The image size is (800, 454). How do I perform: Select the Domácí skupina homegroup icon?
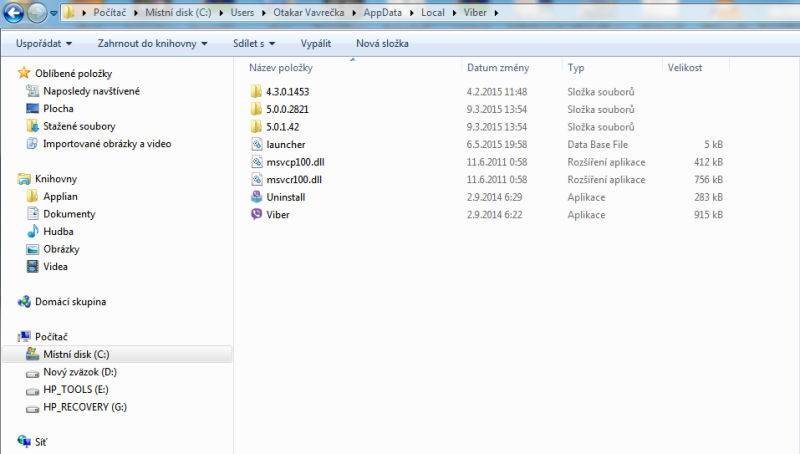click(25, 301)
